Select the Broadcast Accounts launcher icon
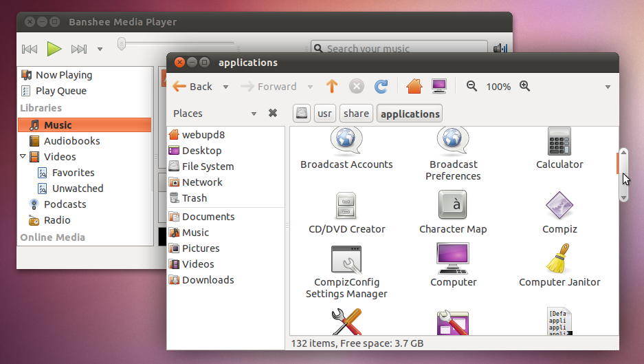Screen dimensions: 644x364 346,140
